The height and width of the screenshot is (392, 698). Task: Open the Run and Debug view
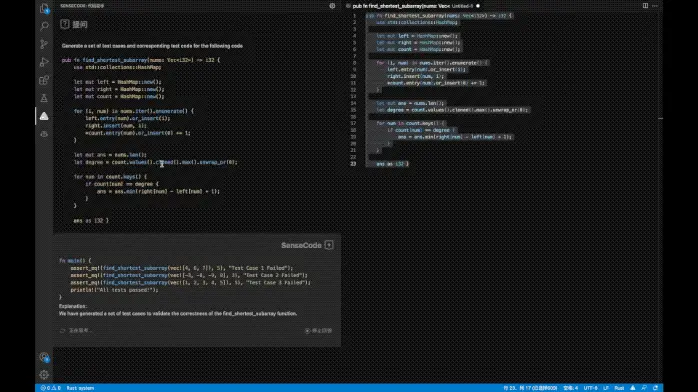pos(44,62)
